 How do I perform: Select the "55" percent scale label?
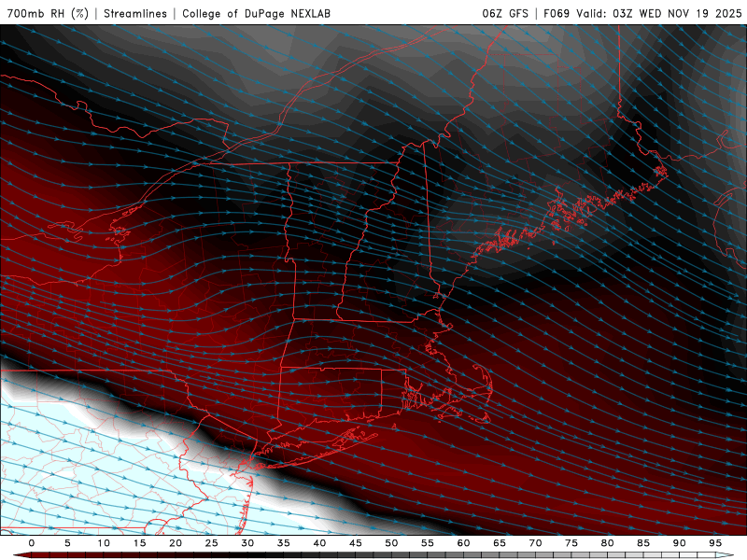(x=428, y=543)
